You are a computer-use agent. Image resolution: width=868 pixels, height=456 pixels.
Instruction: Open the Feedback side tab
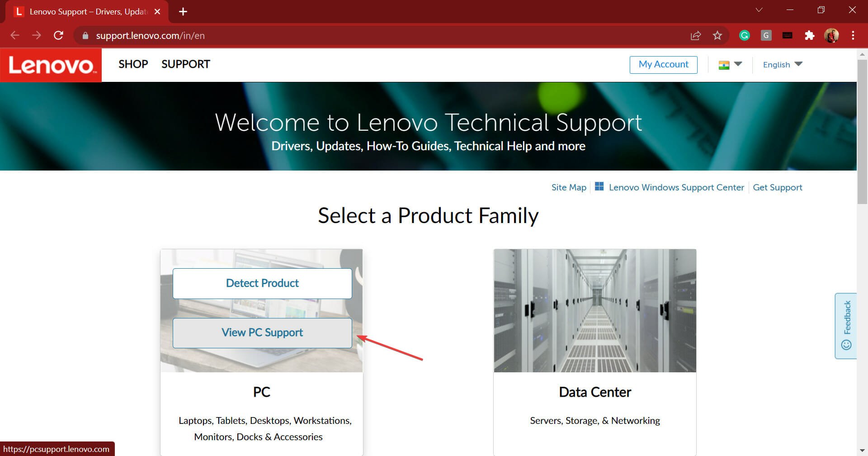(x=846, y=326)
